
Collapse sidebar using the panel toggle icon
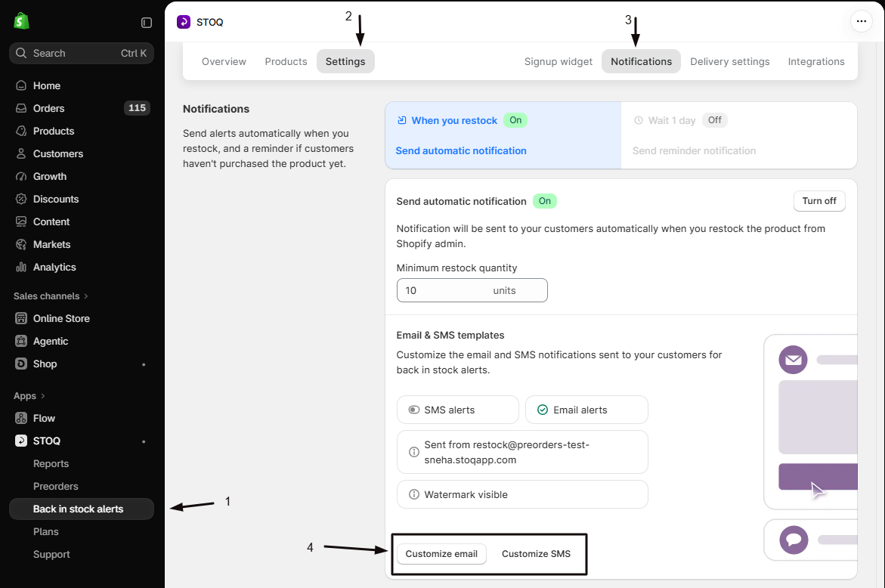pyautogui.click(x=147, y=23)
